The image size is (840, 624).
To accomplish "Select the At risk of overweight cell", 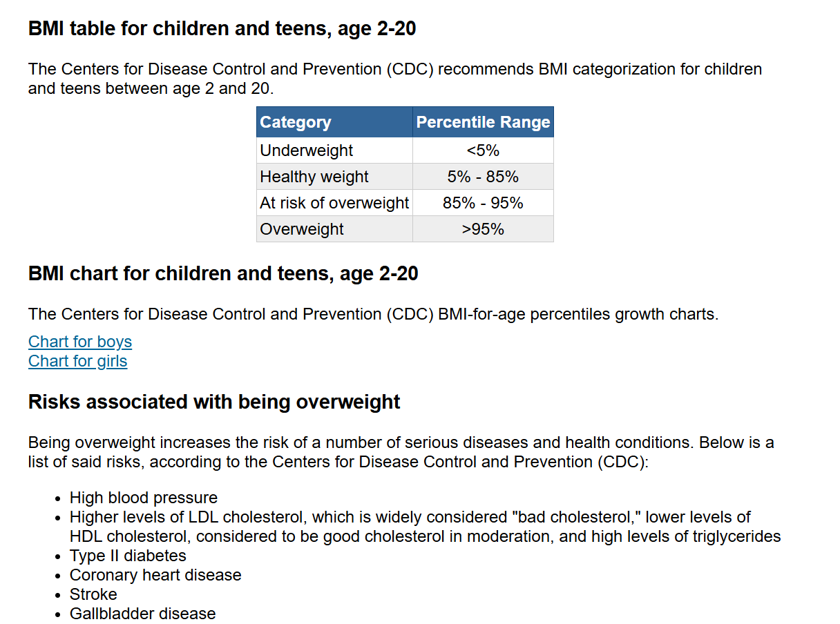I will 334,203.
